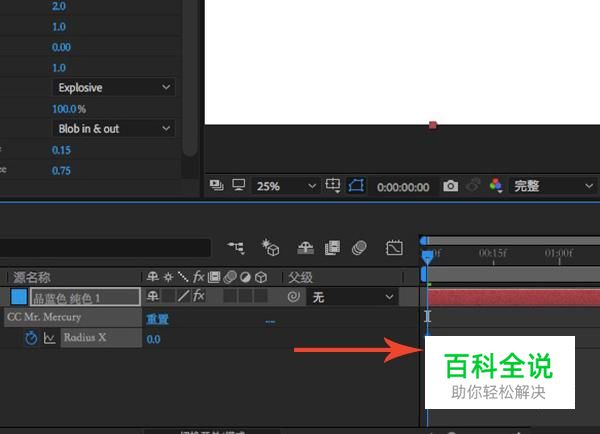Open the show channel RGB icon

coord(496,186)
